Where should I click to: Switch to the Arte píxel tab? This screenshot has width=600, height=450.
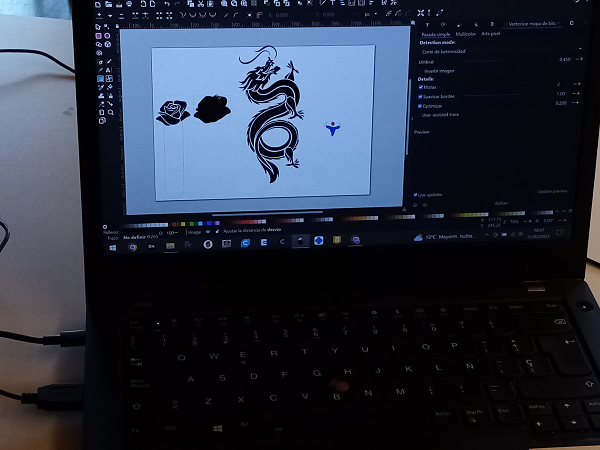[491, 33]
